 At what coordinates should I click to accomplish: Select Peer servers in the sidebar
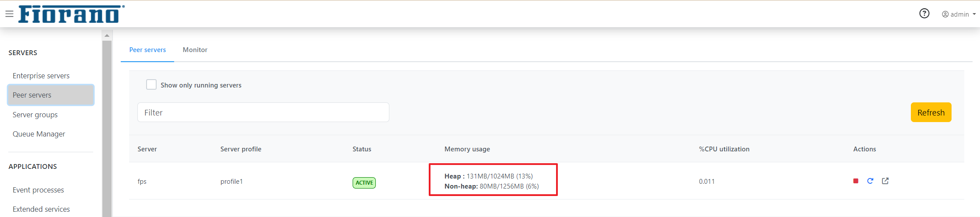(51, 95)
